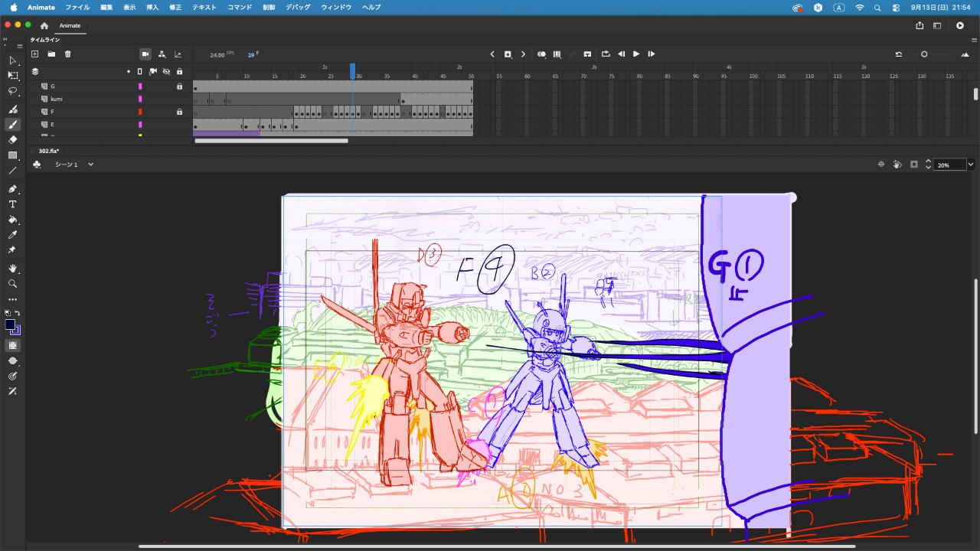Toggle loop playback button
This screenshot has width=980, height=551.
click(x=606, y=54)
